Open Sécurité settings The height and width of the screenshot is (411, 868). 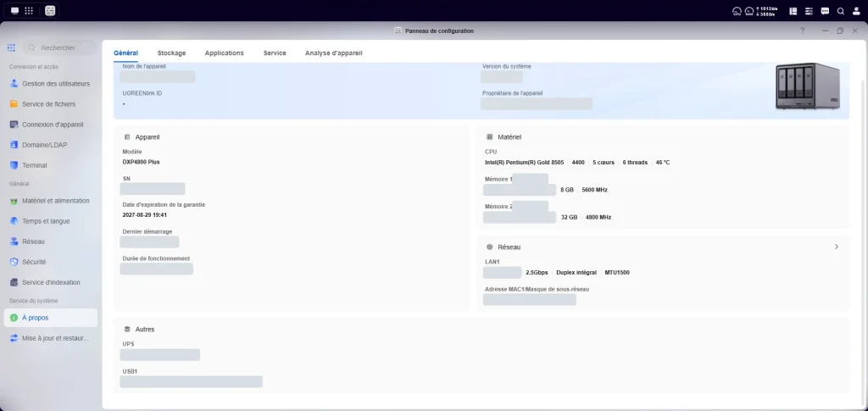coord(50,262)
